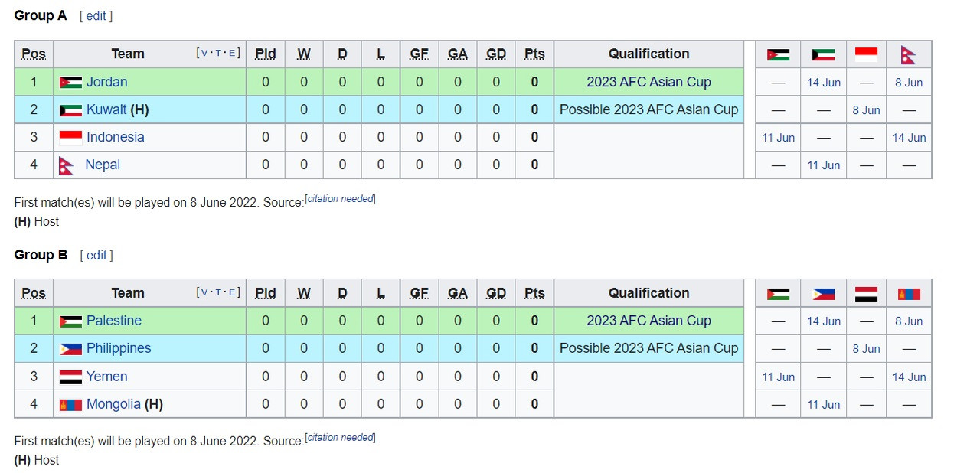Open the Indonesia team link
980x473 pixels.
click(115, 137)
